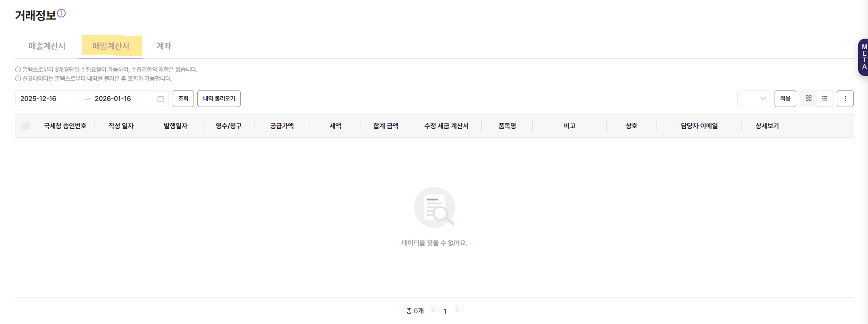Expand the empty dropdown beside 적용
Viewport: 868px width, 324px height.
[x=754, y=99]
